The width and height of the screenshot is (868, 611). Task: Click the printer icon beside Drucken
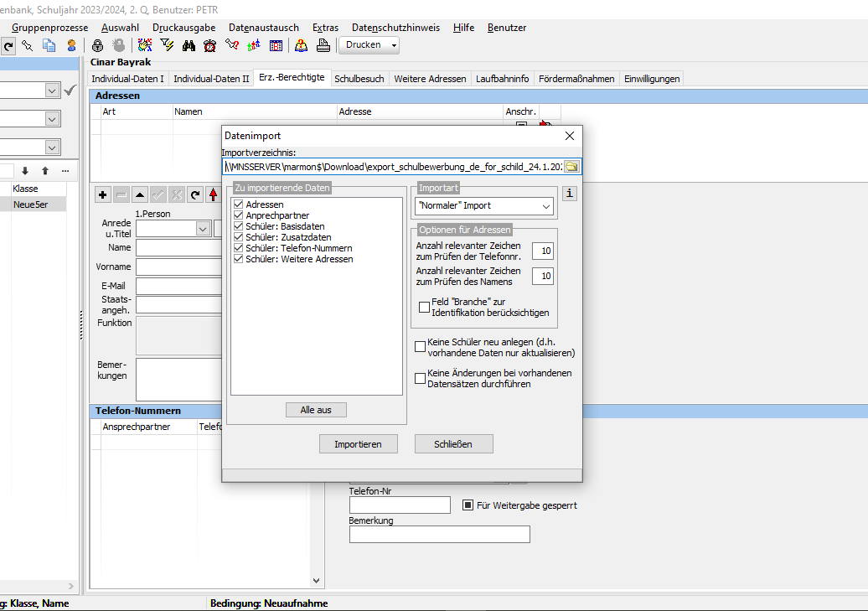tap(323, 45)
